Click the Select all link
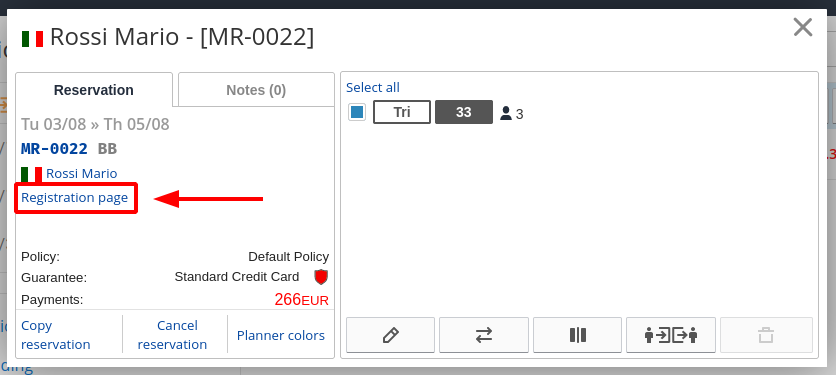 [373, 87]
